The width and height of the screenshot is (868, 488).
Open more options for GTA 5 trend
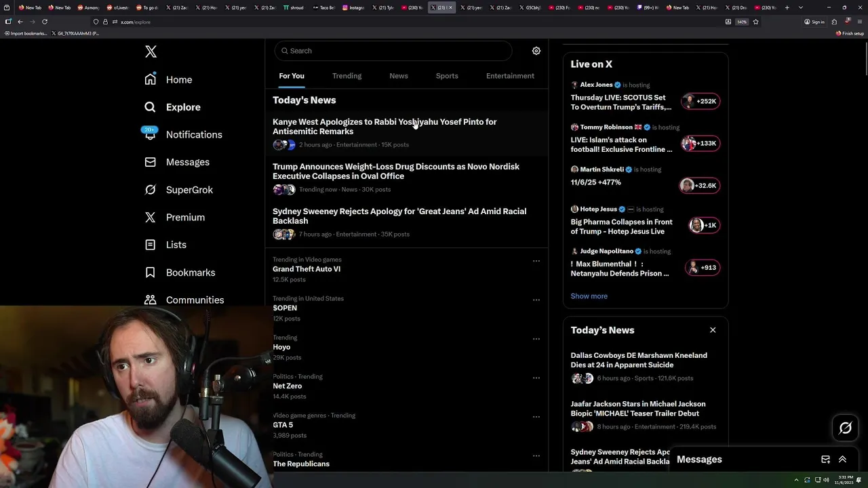(536, 417)
